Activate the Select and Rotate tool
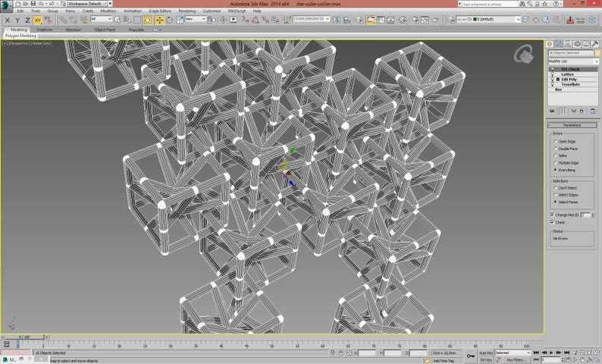The image size is (602, 364). pyautogui.click(x=169, y=20)
